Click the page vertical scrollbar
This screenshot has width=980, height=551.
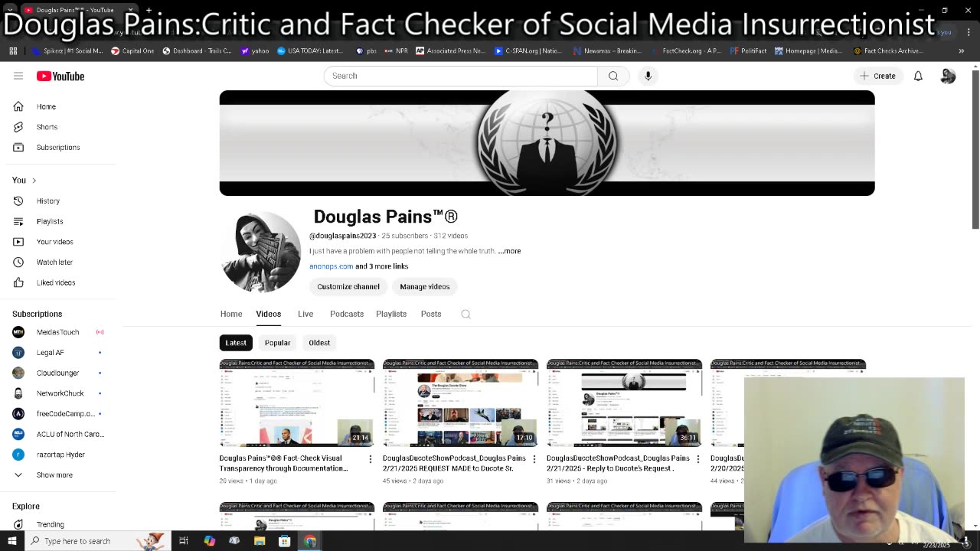coord(975,149)
